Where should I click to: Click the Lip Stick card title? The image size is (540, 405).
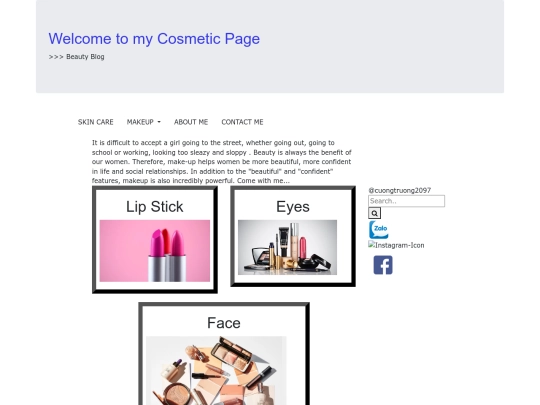pyautogui.click(x=155, y=207)
